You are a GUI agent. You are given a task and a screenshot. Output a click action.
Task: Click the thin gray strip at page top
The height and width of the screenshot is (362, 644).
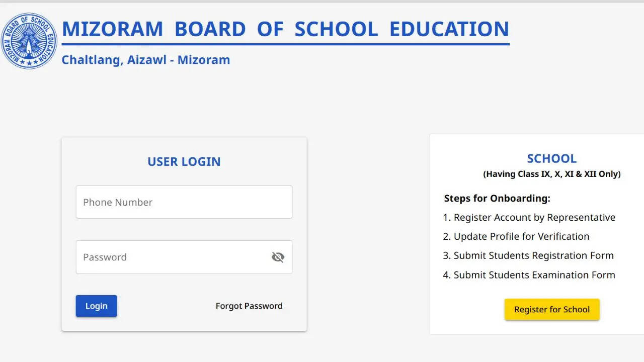tap(322, 2)
